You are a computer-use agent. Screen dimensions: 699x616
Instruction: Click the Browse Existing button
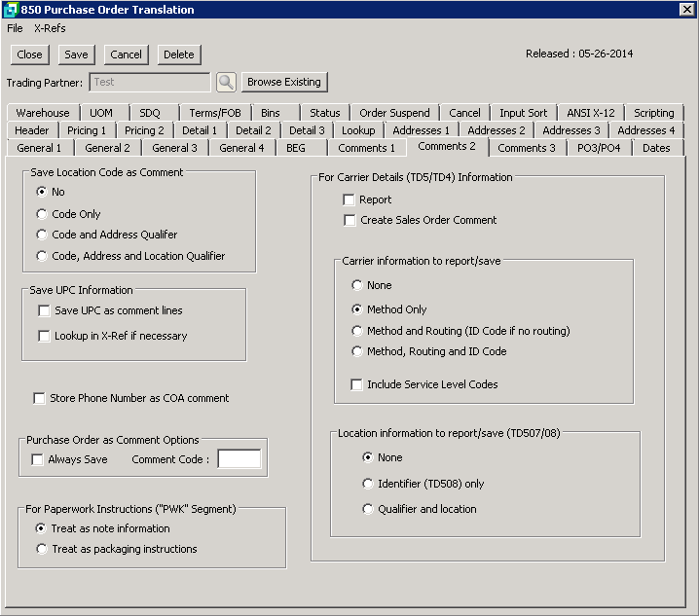pos(285,82)
